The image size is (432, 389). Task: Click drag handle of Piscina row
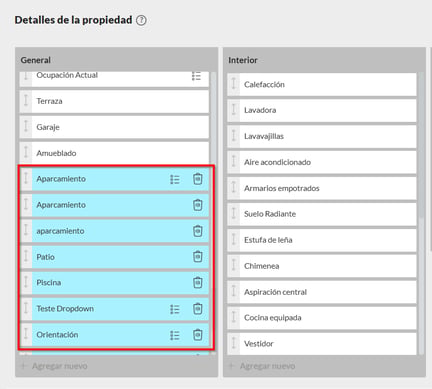click(26, 283)
